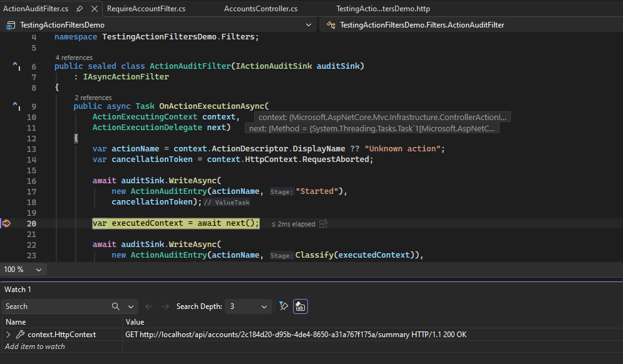
Task: Click 'Classify' on line 23
Action: [x=314, y=255]
